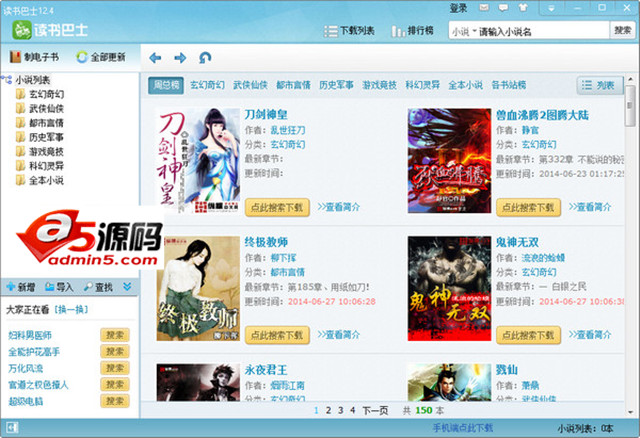Switch to the 周总榜 tab

pos(166,85)
